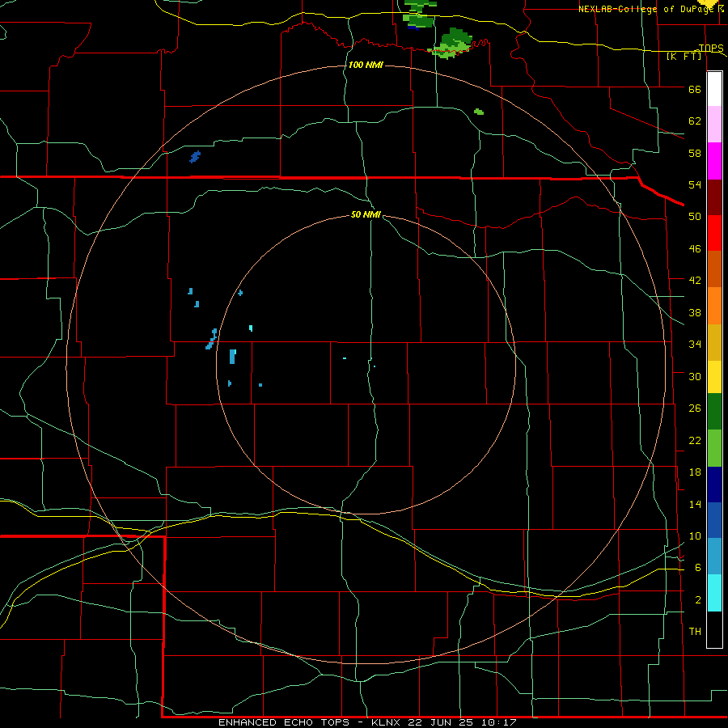The width and height of the screenshot is (728, 728).
Task: Select the '50' legend value
Action: coord(695,217)
